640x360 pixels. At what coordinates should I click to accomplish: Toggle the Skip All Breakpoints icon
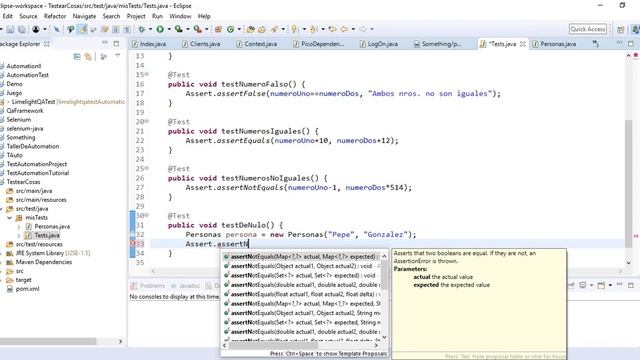coord(56,29)
